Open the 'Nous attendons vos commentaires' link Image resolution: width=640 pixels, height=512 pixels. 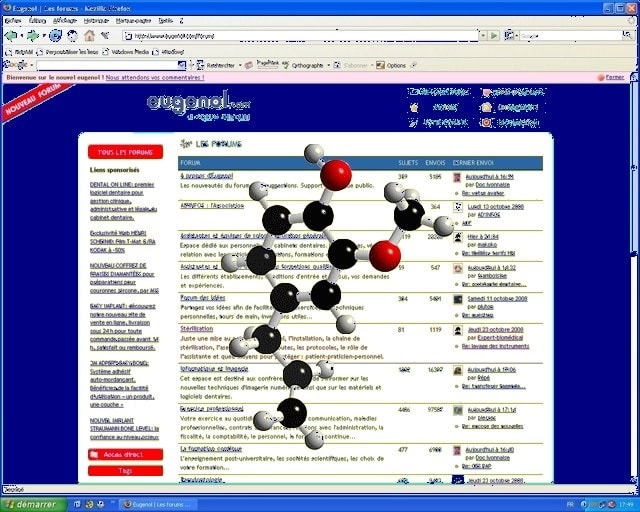[x=155, y=77]
